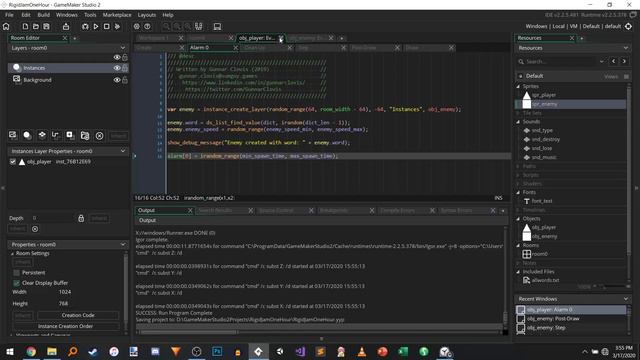Create new instance layer icon
The height and width of the screenshot is (360, 640).
pos(27,135)
